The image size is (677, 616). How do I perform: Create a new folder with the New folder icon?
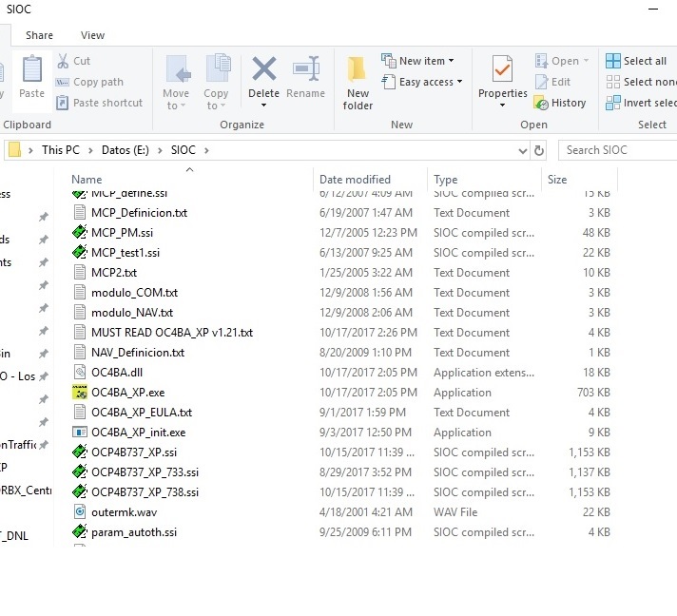pos(358,69)
